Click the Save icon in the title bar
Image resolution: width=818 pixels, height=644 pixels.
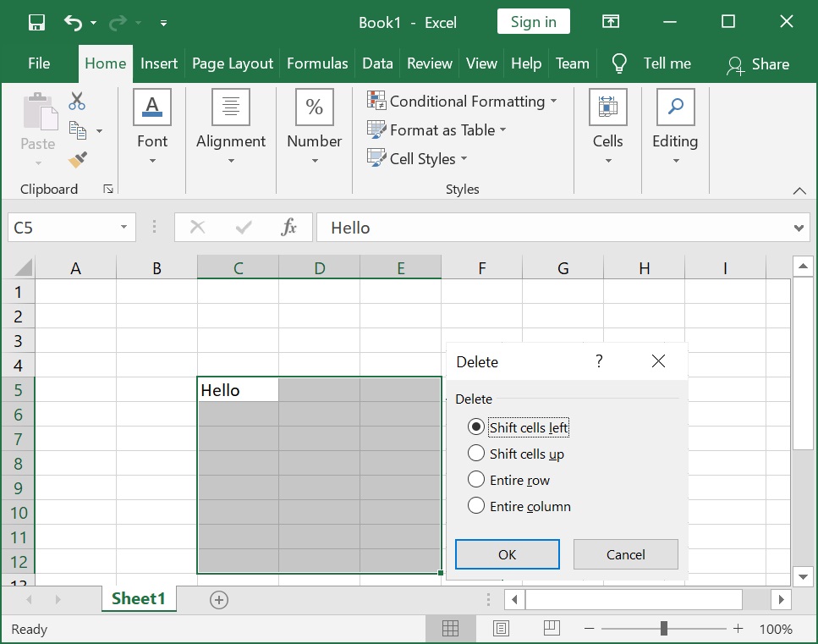coord(36,23)
